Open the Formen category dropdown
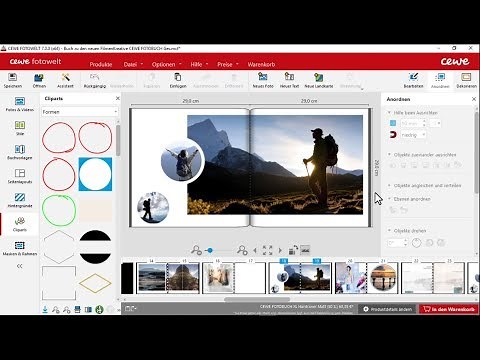Image resolution: width=480 pixels, height=360 pixels. 80,112
